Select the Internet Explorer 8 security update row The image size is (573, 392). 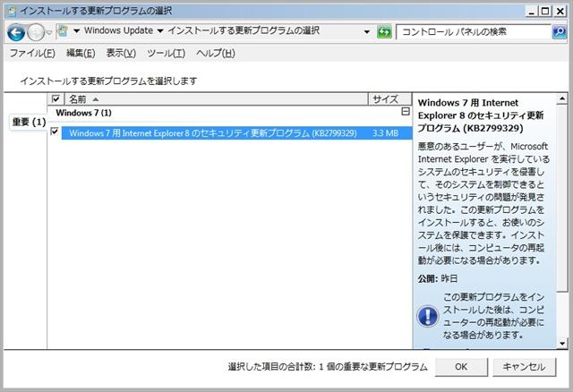236,133
